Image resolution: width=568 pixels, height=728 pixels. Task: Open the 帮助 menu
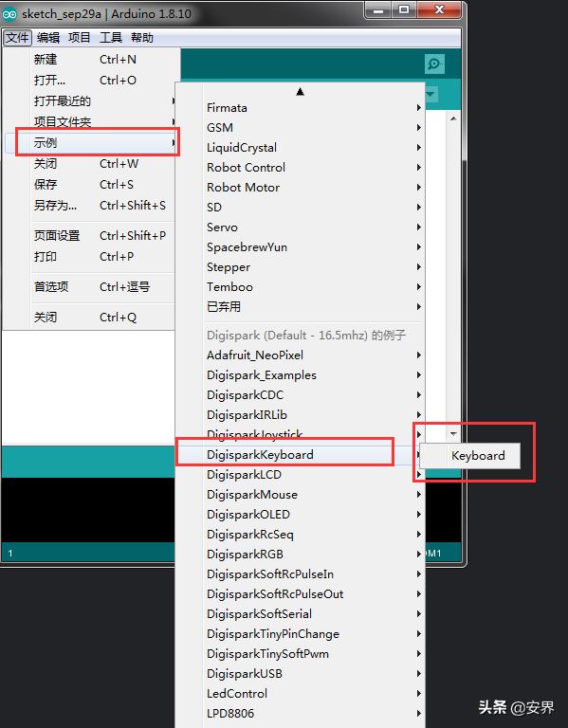point(141,37)
